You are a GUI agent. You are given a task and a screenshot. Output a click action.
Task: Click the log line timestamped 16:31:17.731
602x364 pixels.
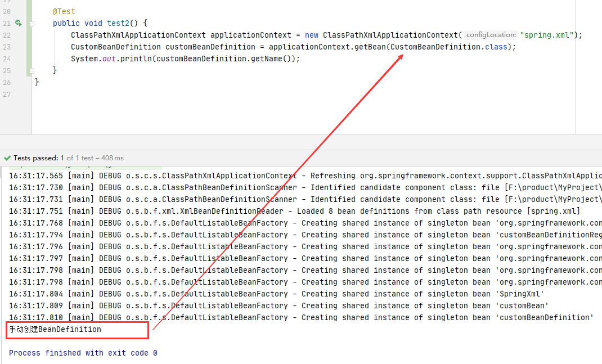tap(306, 200)
